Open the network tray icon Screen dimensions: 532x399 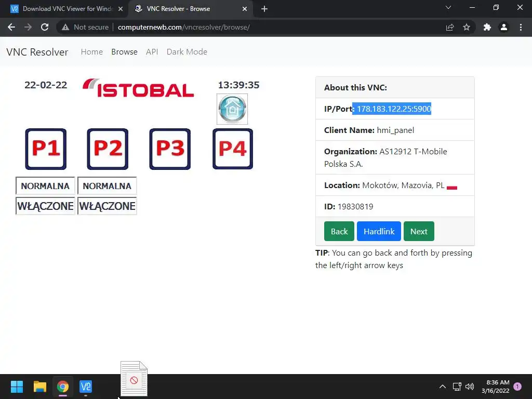[x=457, y=387]
